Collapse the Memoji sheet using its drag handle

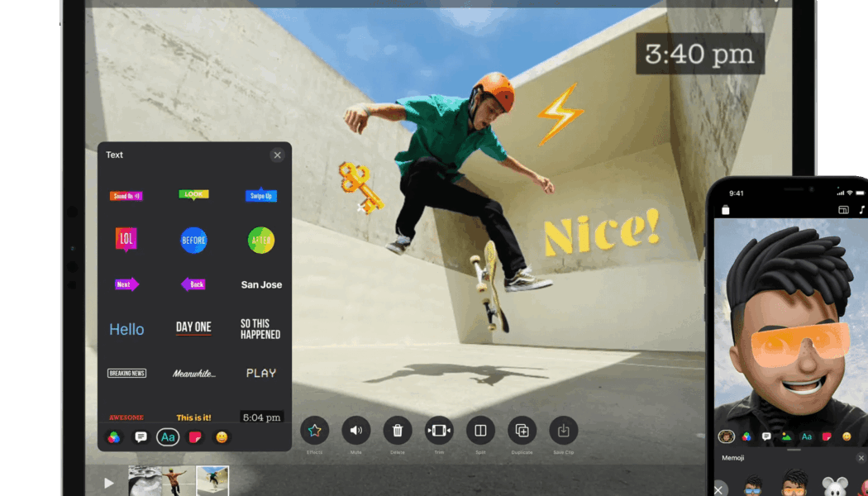pyautogui.click(x=794, y=450)
